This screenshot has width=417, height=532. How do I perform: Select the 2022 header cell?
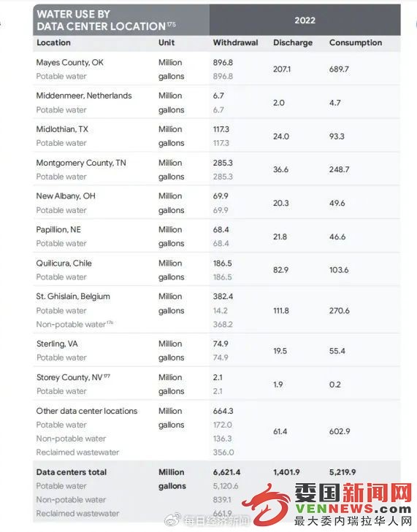(x=305, y=20)
